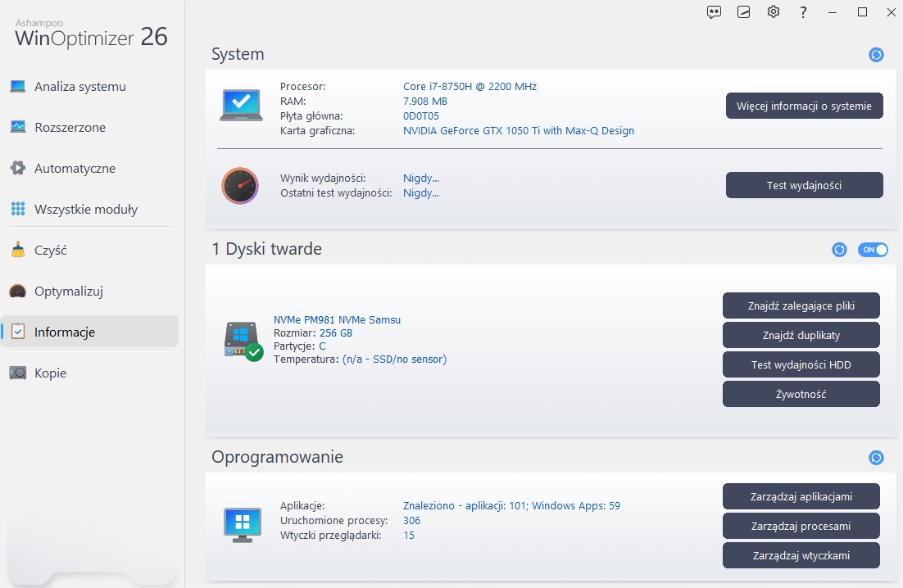Click Znajdź duplikaty button
903x588 pixels.
coord(801,335)
